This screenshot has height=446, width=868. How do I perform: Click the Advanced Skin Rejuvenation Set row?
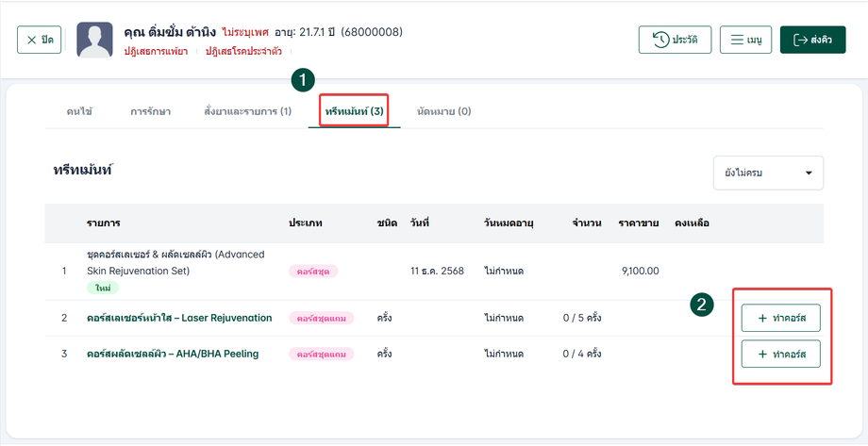pyautogui.click(x=175, y=262)
